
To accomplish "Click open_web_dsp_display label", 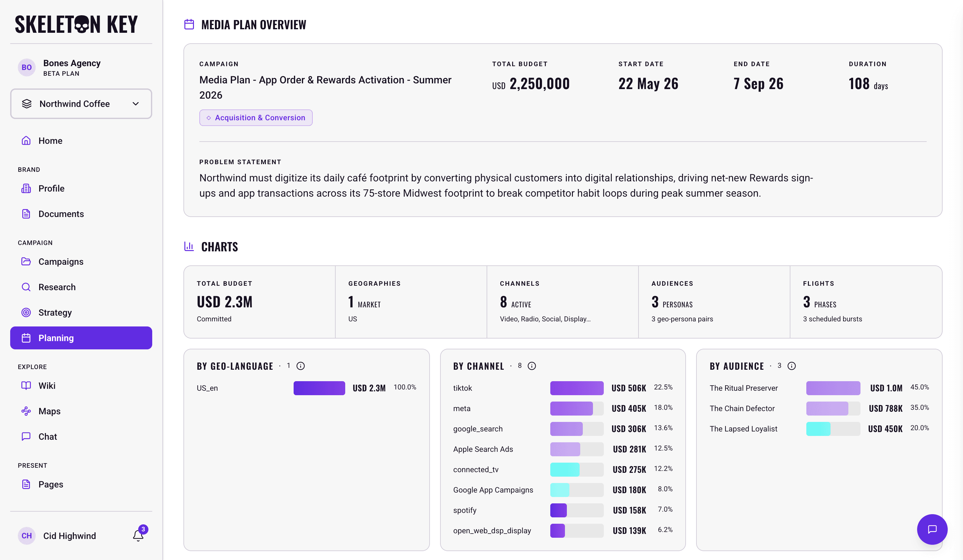I will (492, 531).
